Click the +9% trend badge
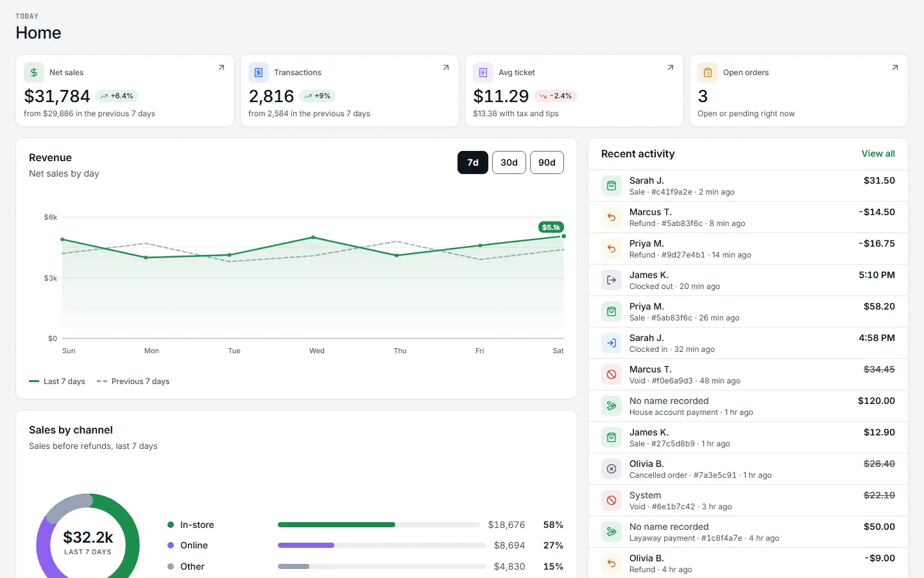 tap(318, 96)
